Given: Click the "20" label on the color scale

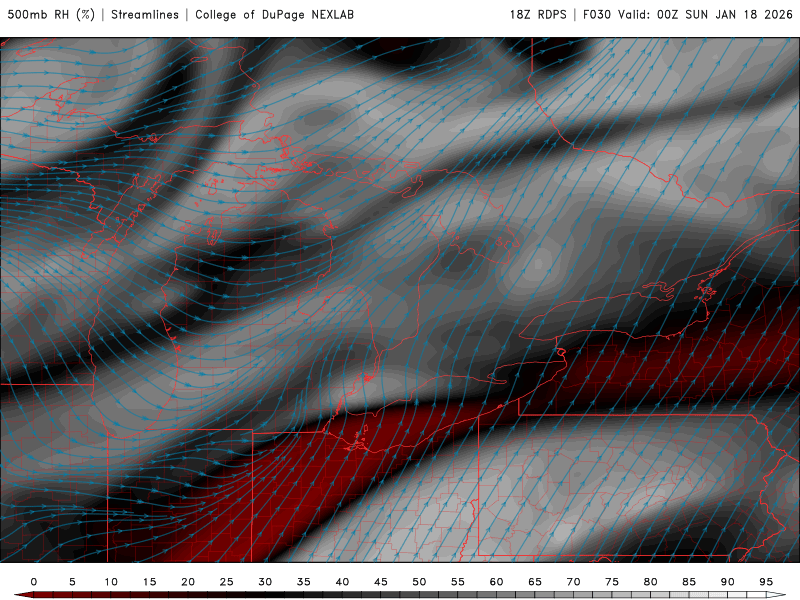Looking at the screenshot, I should pyautogui.click(x=188, y=582).
